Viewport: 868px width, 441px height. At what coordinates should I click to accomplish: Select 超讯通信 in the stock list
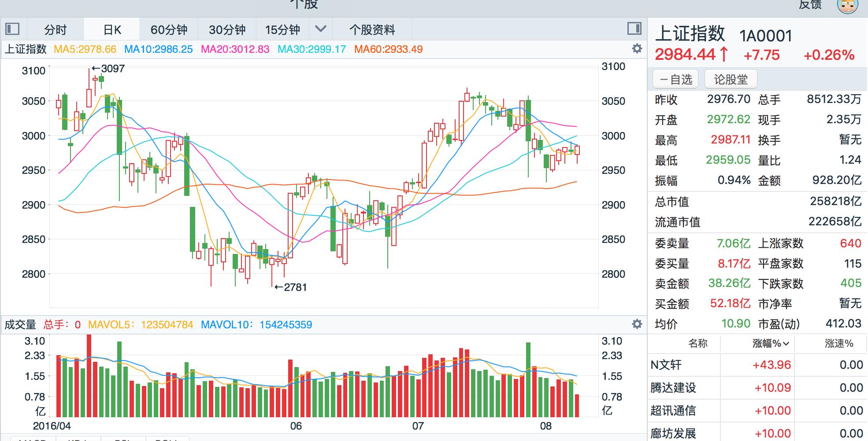point(673,411)
